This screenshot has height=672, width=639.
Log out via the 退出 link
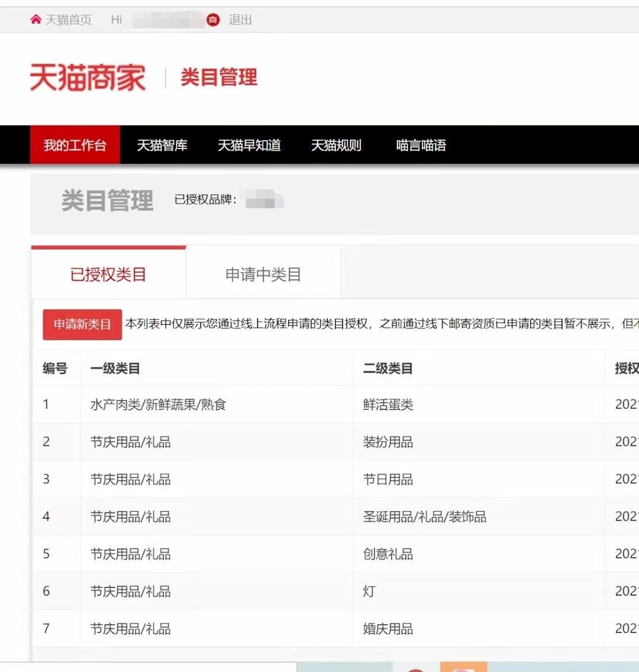pos(240,20)
